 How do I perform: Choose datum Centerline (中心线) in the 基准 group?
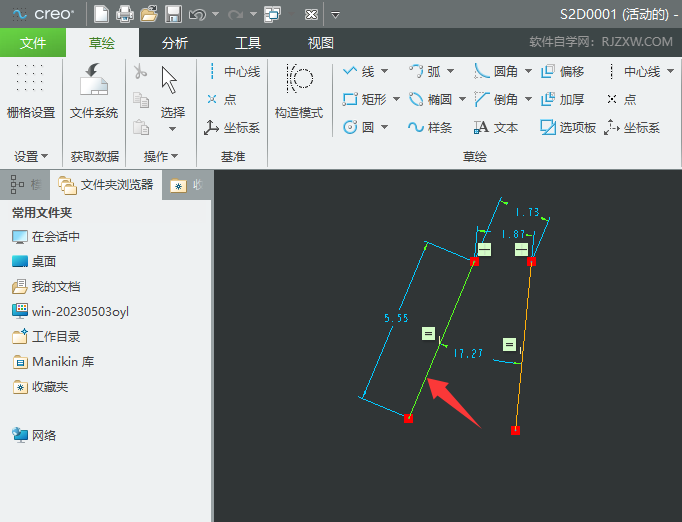point(233,71)
